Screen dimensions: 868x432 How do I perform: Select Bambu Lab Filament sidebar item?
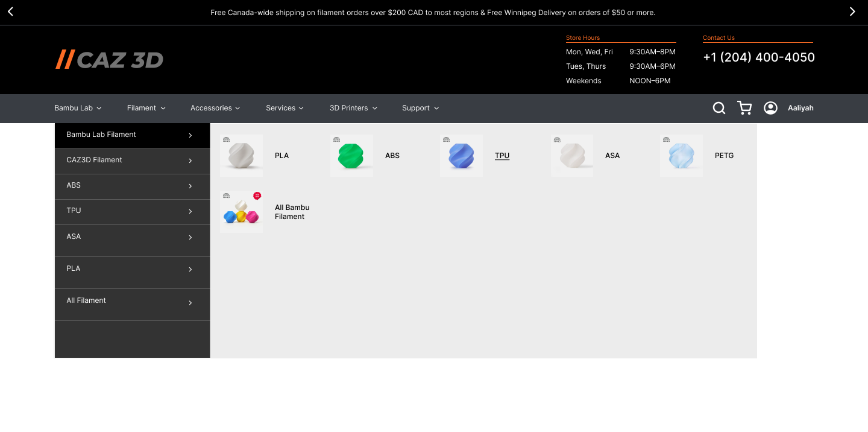coord(133,135)
